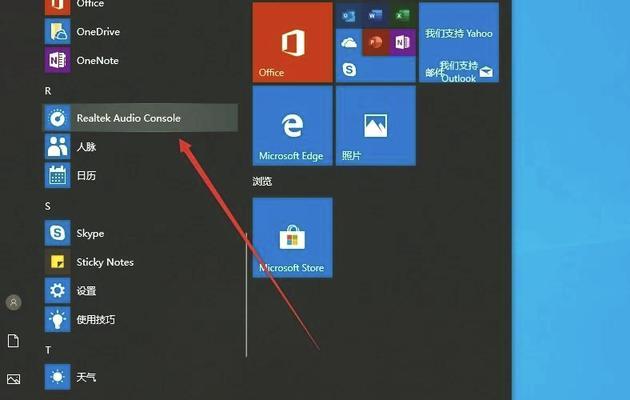Click the 天气 label text
Image resolution: width=630 pixels, height=400 pixels.
(86, 377)
